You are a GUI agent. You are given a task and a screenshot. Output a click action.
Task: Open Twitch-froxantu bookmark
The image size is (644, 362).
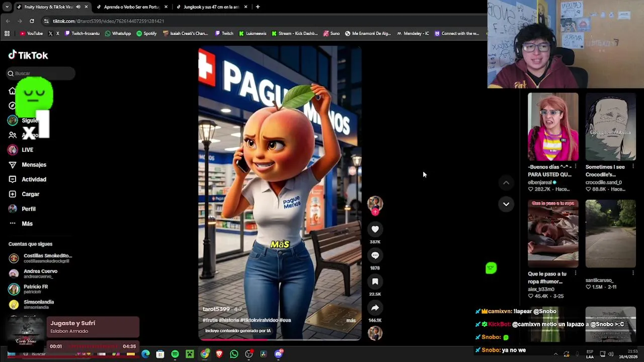pos(82,34)
